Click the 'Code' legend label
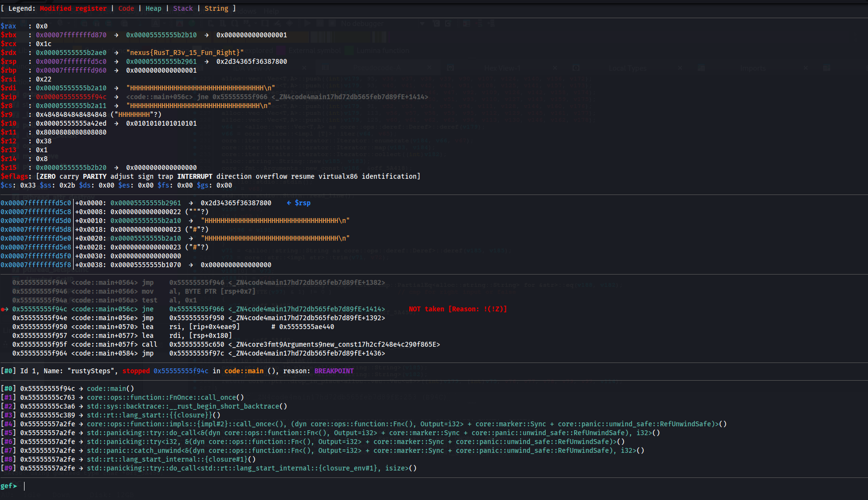868x500 pixels. click(126, 8)
